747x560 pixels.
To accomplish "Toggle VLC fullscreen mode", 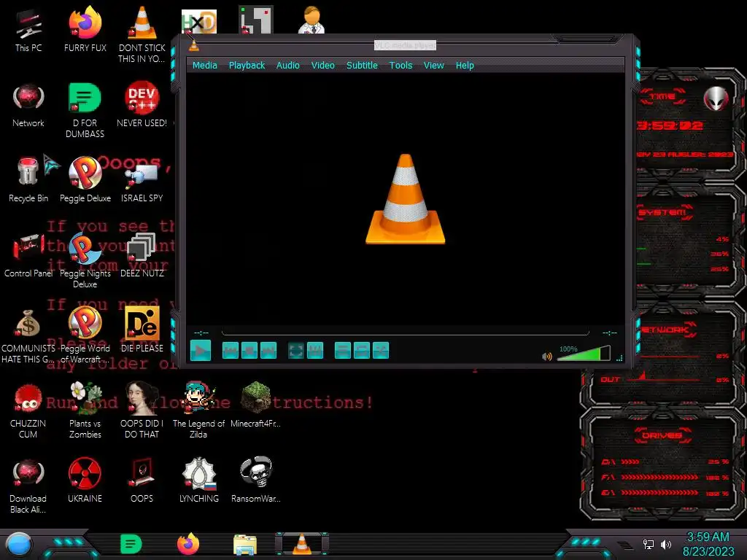I will 296,351.
